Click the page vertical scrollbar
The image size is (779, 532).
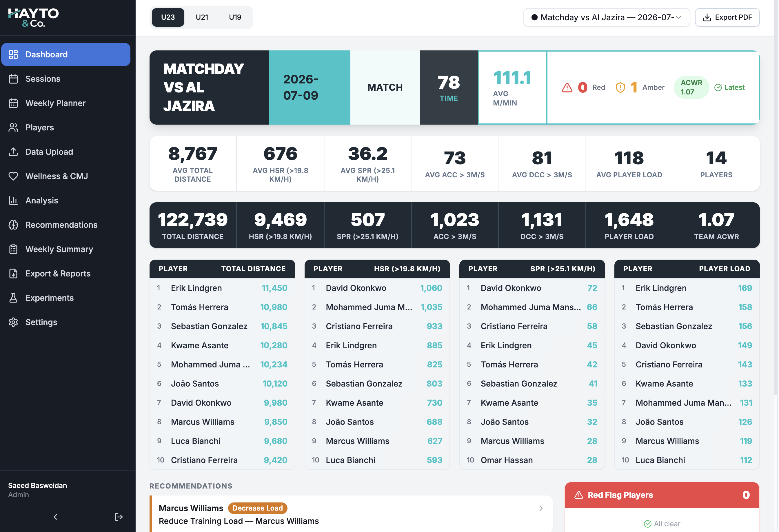(776, 198)
